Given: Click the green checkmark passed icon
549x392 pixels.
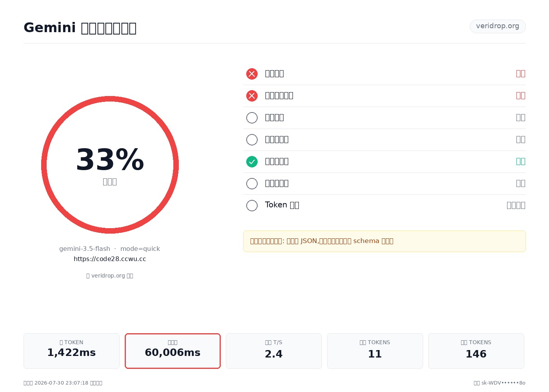Looking at the screenshot, I should (x=252, y=162).
